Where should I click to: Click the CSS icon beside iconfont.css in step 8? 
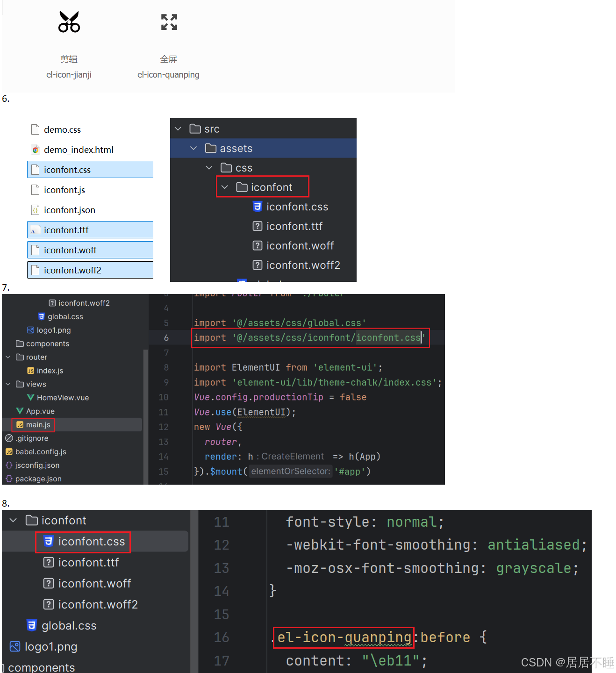(x=48, y=541)
